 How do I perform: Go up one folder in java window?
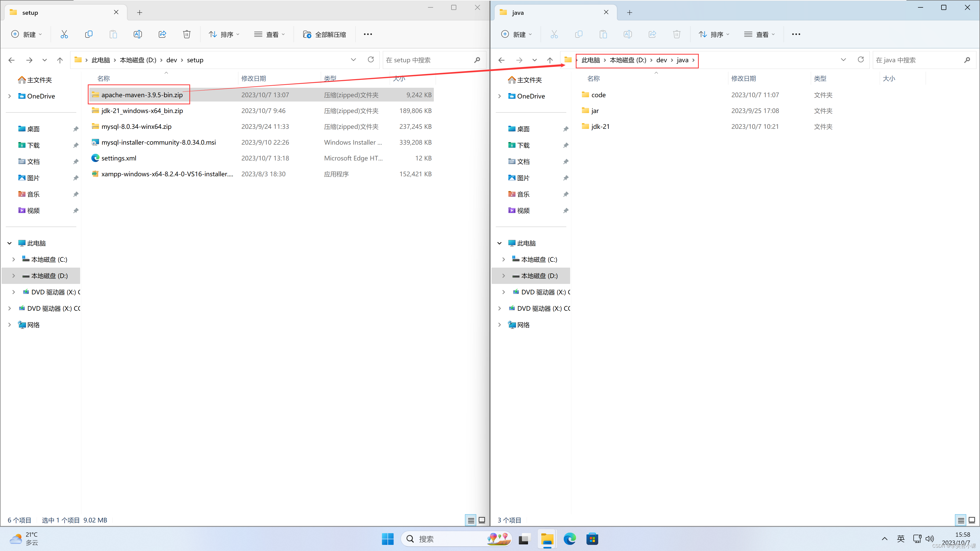click(x=550, y=60)
